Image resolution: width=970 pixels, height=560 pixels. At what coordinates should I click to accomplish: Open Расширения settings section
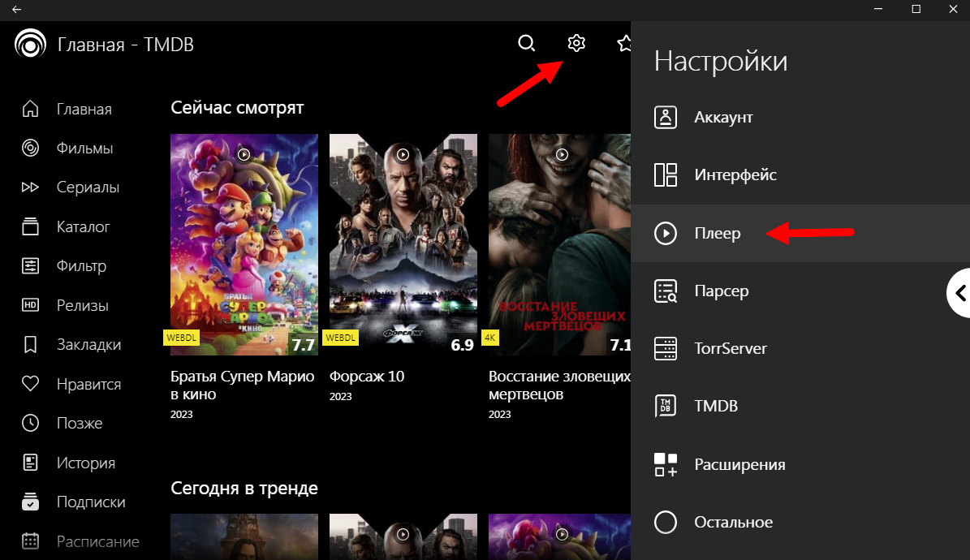800,464
